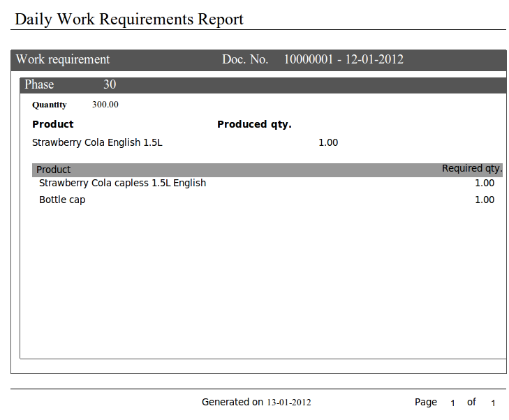
Task: Click required qty for Bottle cap
Action: [x=485, y=200]
